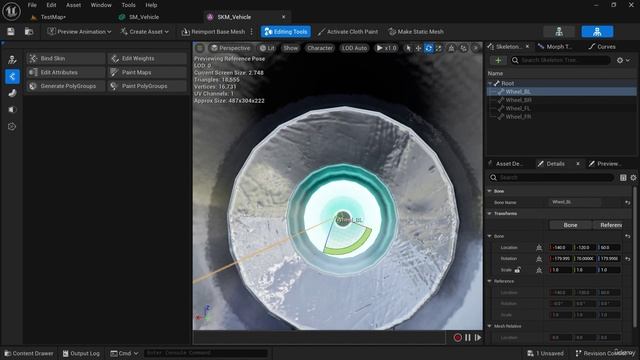Collapse the Root bone in the skeleton tree
Viewport: 640px width, 360px height.
pos(490,83)
